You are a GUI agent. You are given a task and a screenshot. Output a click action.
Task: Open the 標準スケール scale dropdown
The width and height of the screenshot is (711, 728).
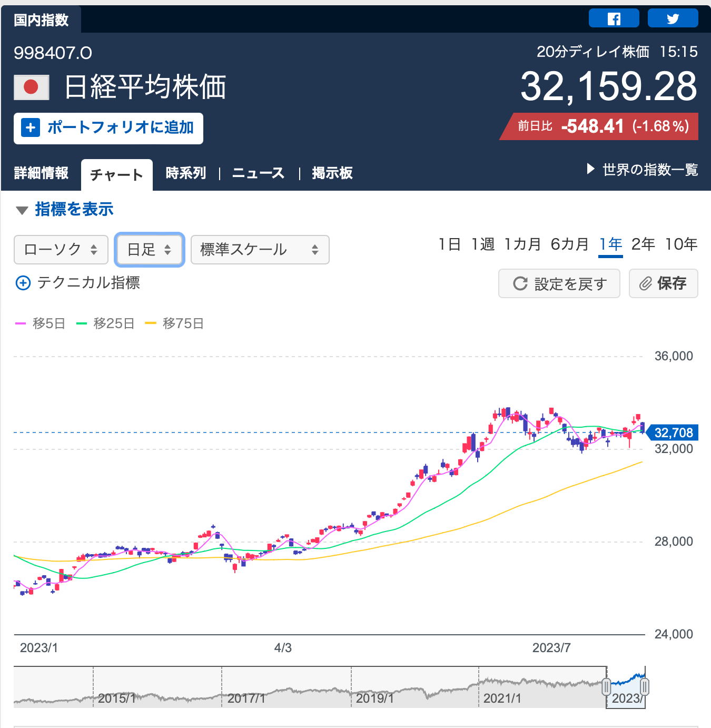point(260,250)
